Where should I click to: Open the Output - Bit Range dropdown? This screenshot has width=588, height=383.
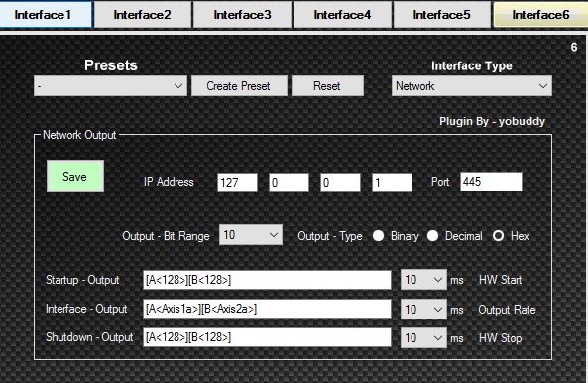click(x=251, y=235)
